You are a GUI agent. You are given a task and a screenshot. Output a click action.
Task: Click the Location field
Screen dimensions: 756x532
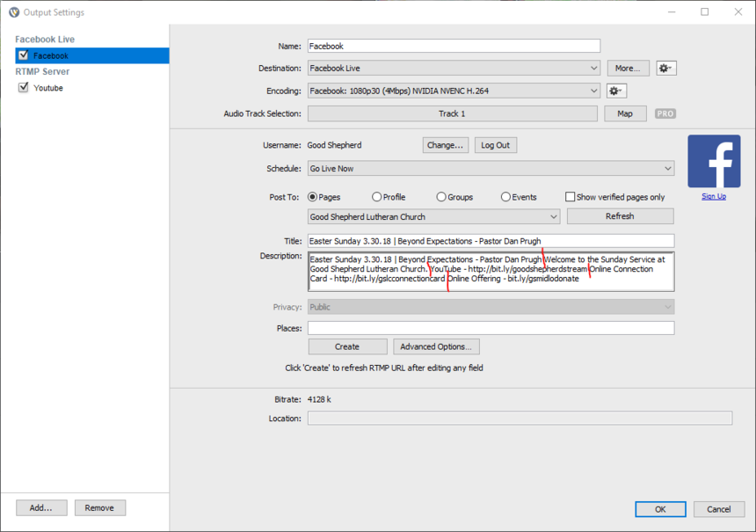(x=520, y=419)
